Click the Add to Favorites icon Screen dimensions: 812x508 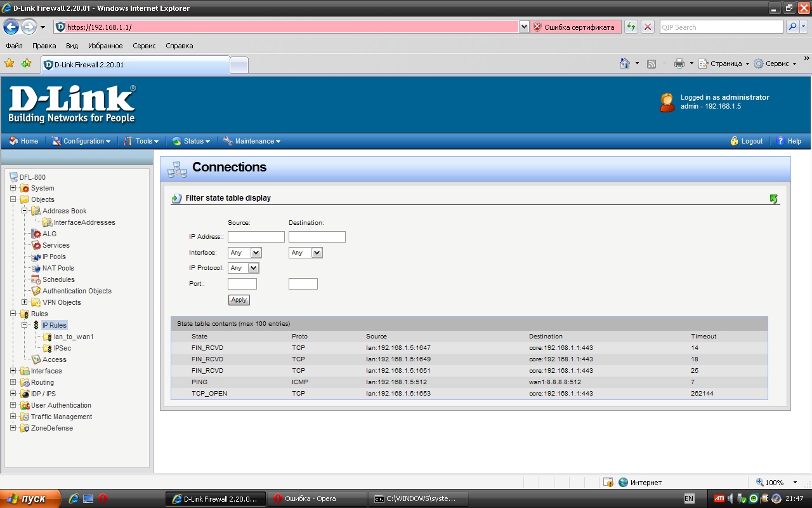(x=26, y=63)
